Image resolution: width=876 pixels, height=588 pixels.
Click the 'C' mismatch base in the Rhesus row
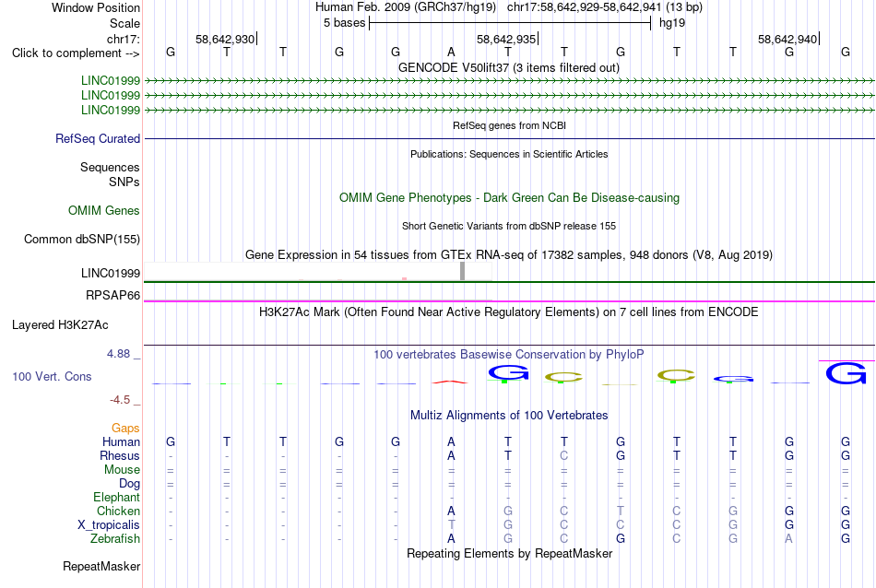(x=563, y=456)
